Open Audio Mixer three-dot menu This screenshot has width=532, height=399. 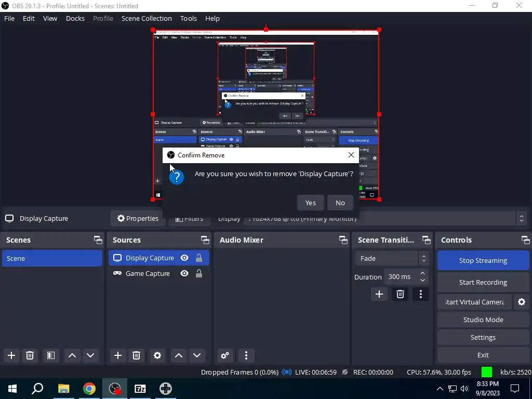(246, 355)
